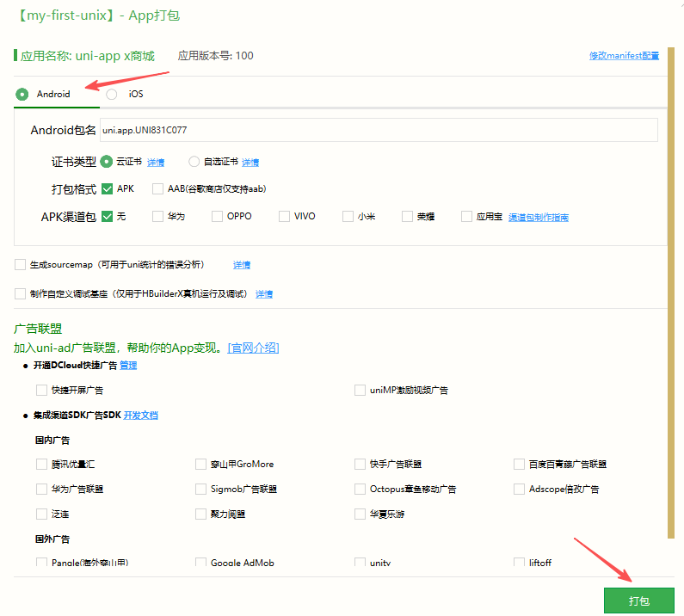Open the 渠道包制作指南 link
684x616 pixels.
click(x=539, y=218)
